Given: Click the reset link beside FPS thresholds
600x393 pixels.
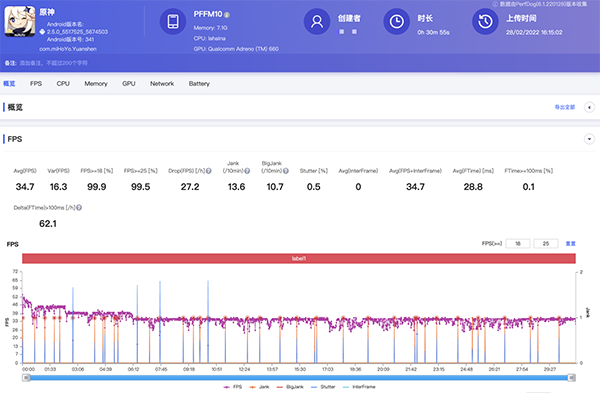Looking at the screenshot, I should point(571,243).
